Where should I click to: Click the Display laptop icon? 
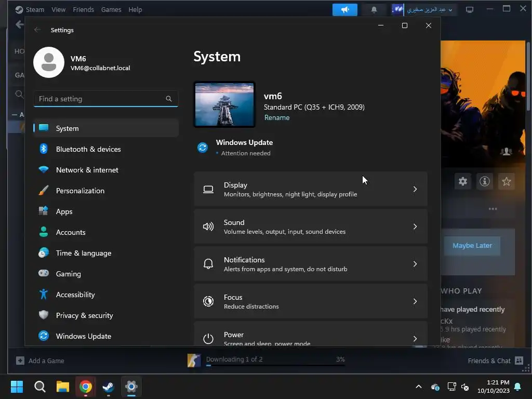(208, 189)
